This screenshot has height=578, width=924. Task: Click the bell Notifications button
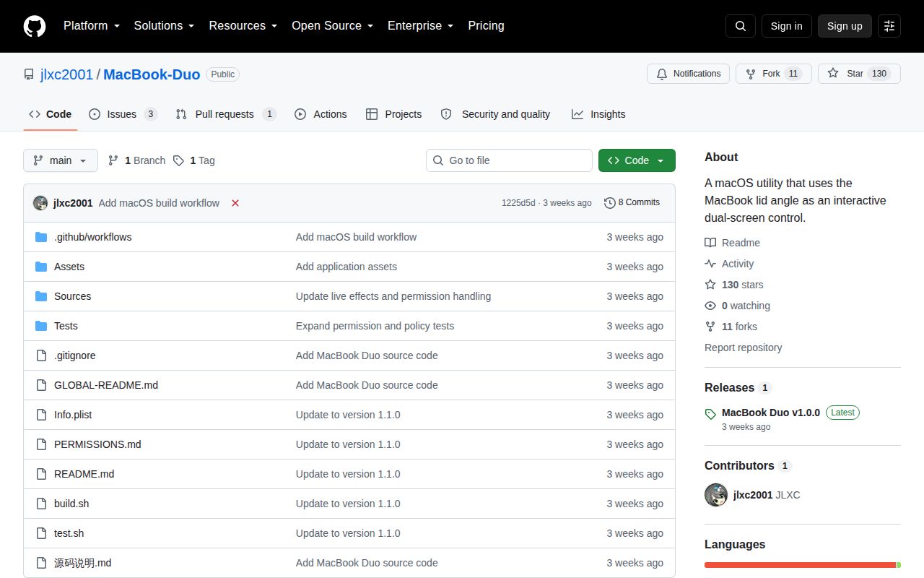689,74
